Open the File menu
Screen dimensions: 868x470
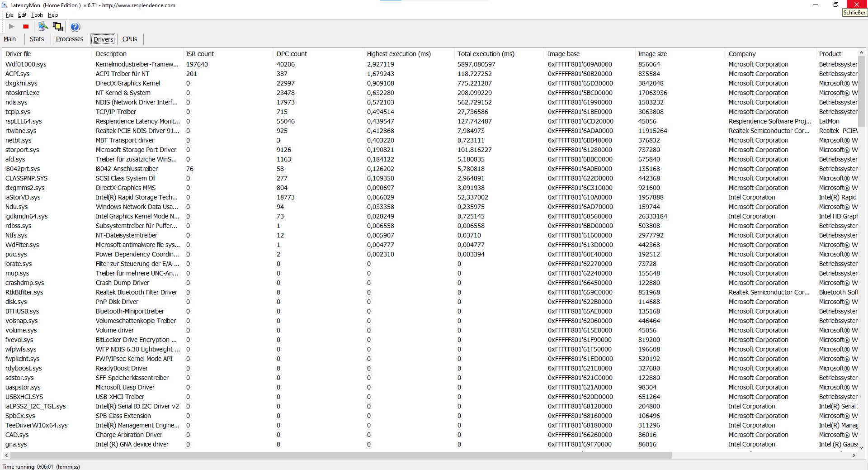[x=9, y=15]
